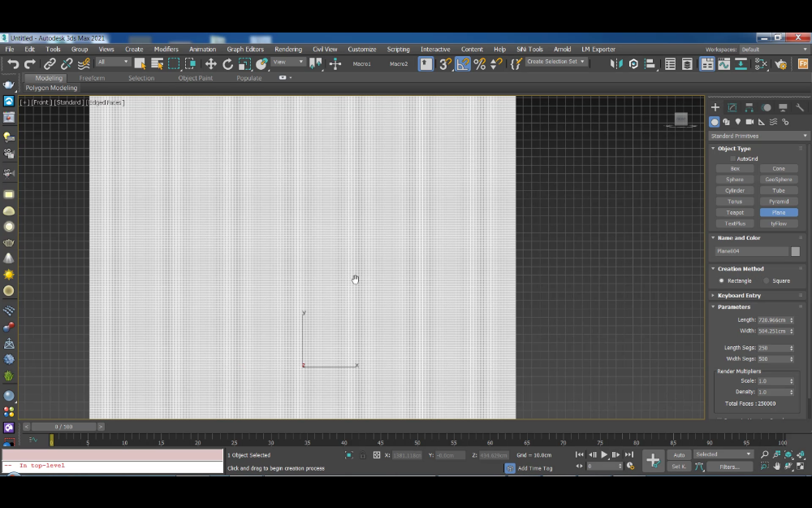Screen dimensions: 812x508
Task: Select the Move transform tool
Action: [210, 63]
